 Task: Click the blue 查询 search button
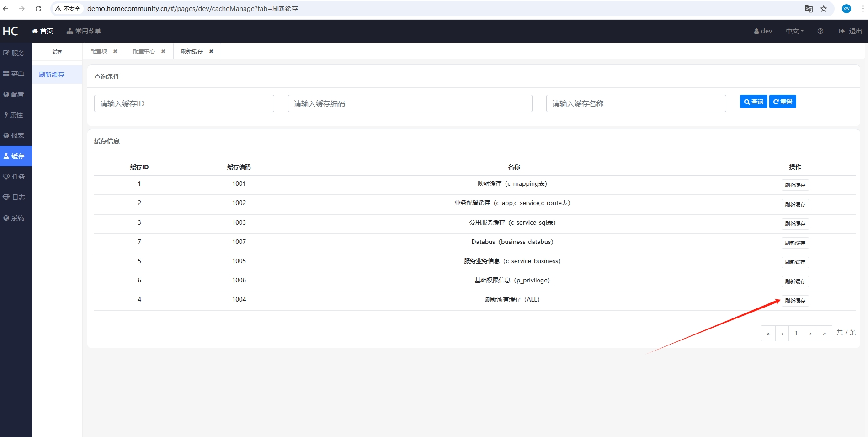point(753,102)
